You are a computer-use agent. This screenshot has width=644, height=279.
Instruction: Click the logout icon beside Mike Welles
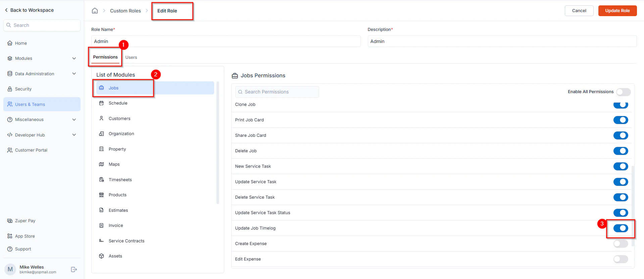[x=74, y=269]
